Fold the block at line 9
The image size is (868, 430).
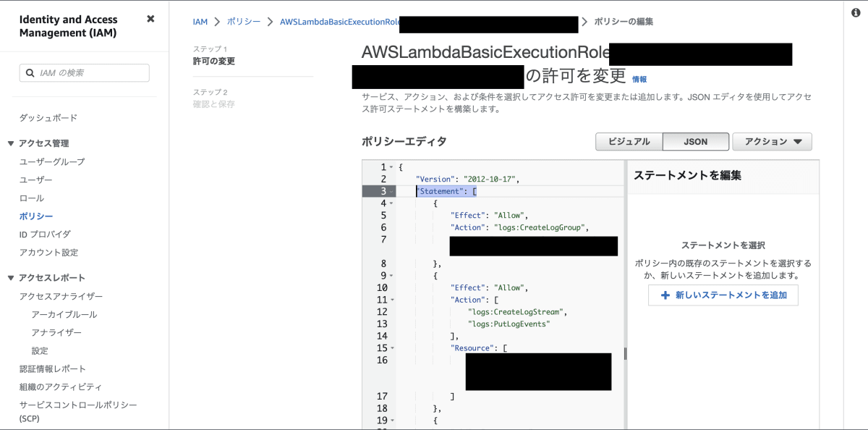coord(391,276)
